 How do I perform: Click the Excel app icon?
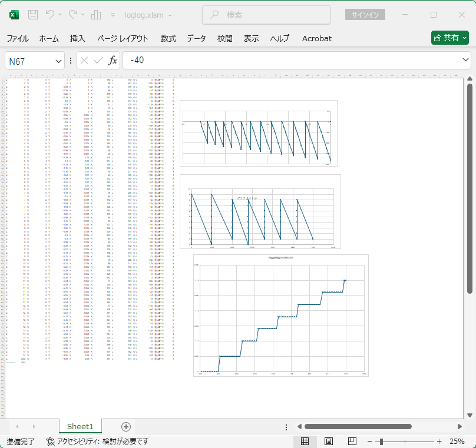click(14, 15)
